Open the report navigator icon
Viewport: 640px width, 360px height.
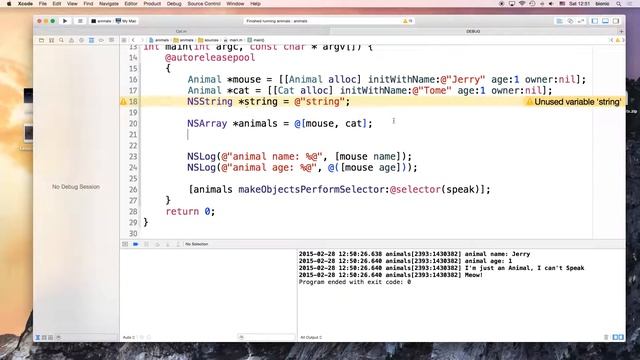pos(111,40)
